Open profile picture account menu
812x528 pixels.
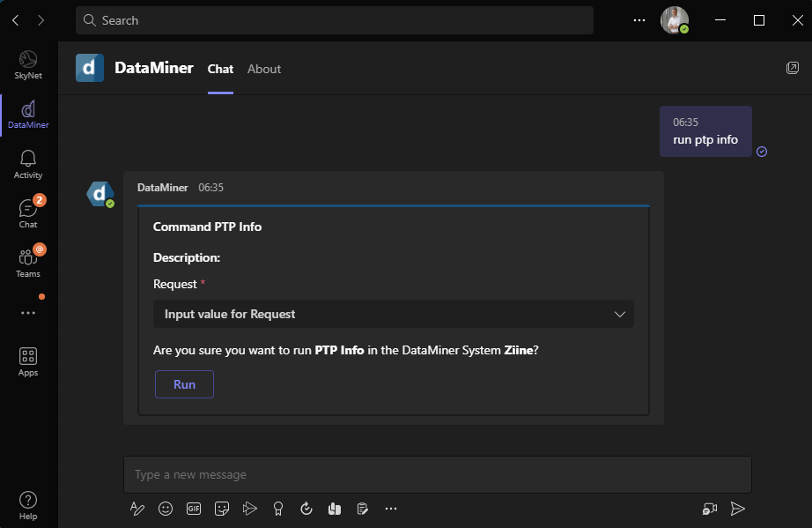point(675,20)
